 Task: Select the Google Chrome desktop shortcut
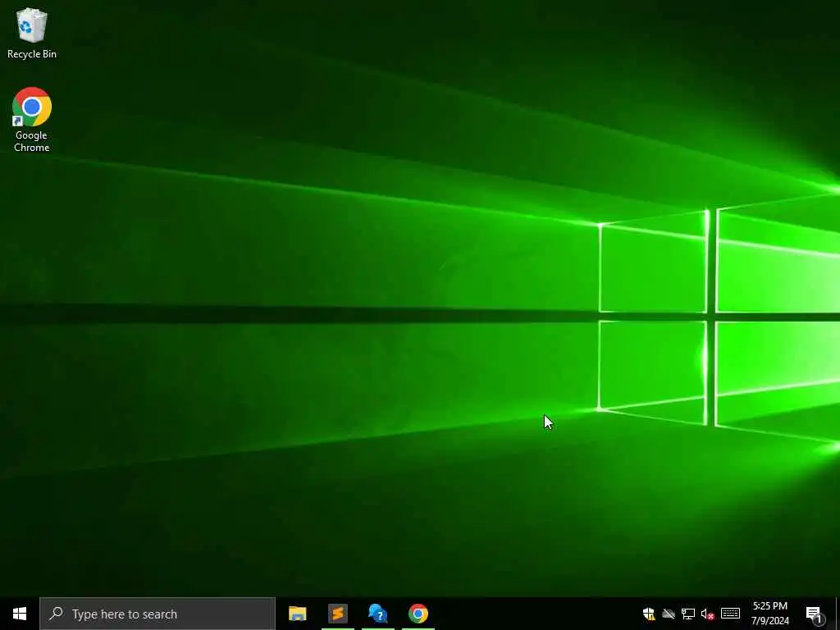click(x=32, y=120)
